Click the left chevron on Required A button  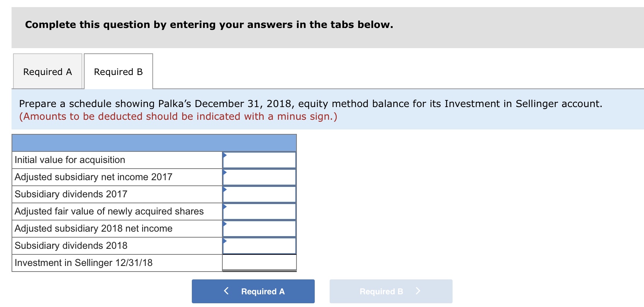click(226, 291)
